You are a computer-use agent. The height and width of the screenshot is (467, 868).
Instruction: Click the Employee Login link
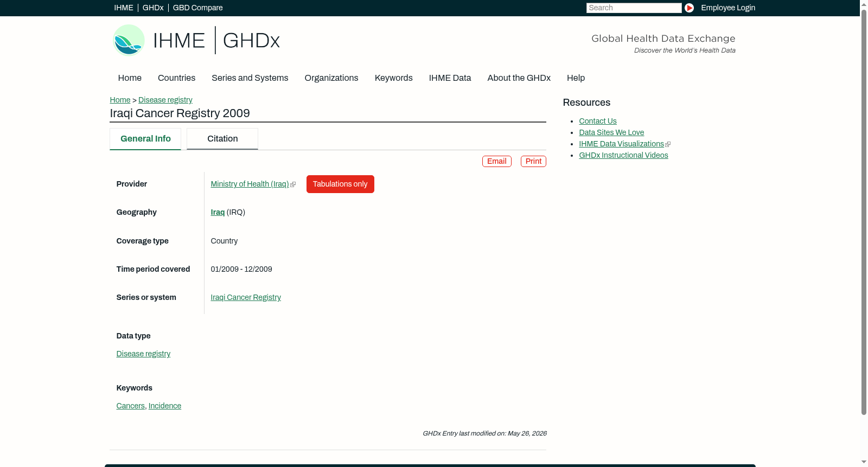coord(728,8)
